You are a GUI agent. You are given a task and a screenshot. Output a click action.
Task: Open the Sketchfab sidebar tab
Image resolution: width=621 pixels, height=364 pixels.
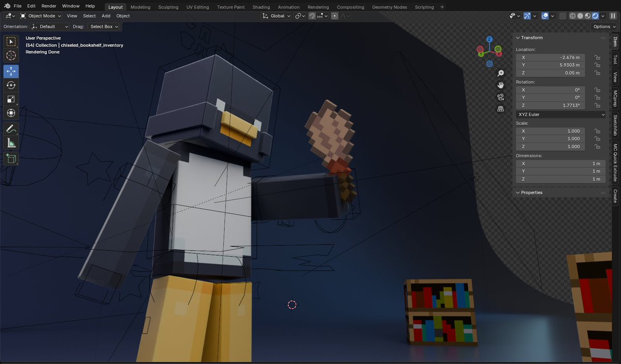click(615, 125)
